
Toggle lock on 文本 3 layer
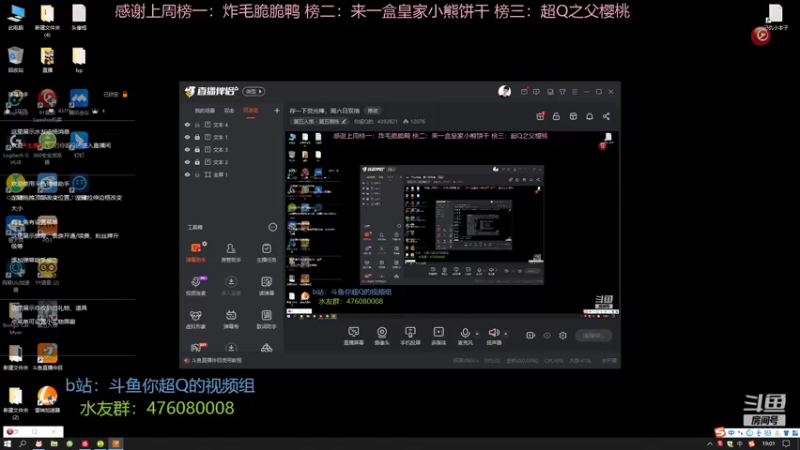pos(197,149)
